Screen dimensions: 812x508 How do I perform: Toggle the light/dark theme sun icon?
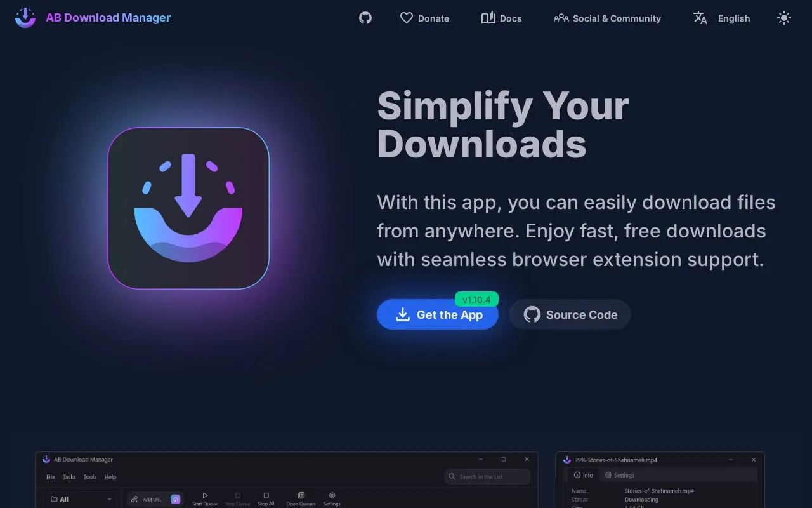784,18
